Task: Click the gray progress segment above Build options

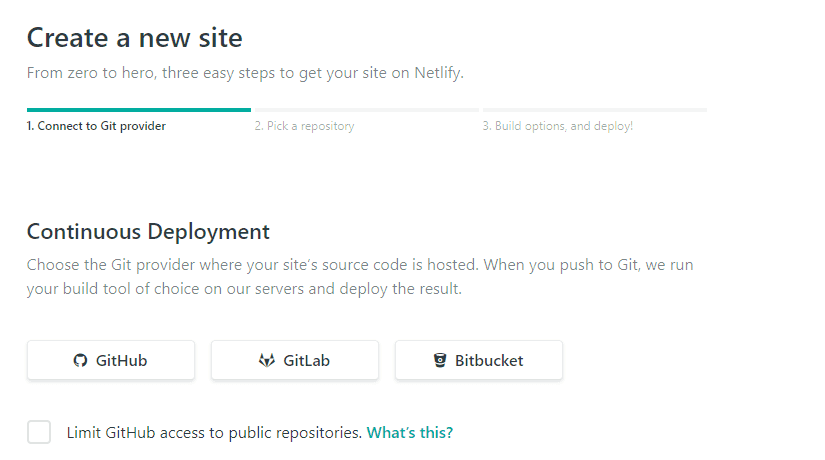Action: pos(595,110)
